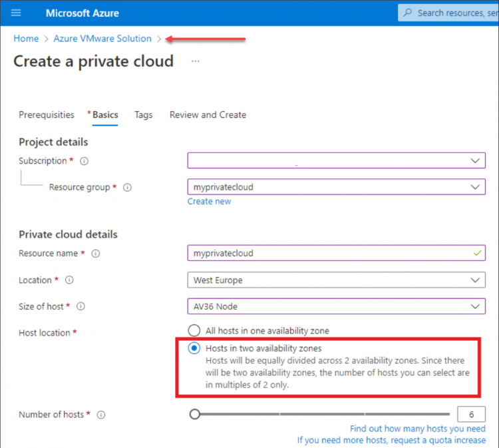This screenshot has height=448, width=499.
Task: Select Hosts in two availability zones
Action: tap(194, 348)
